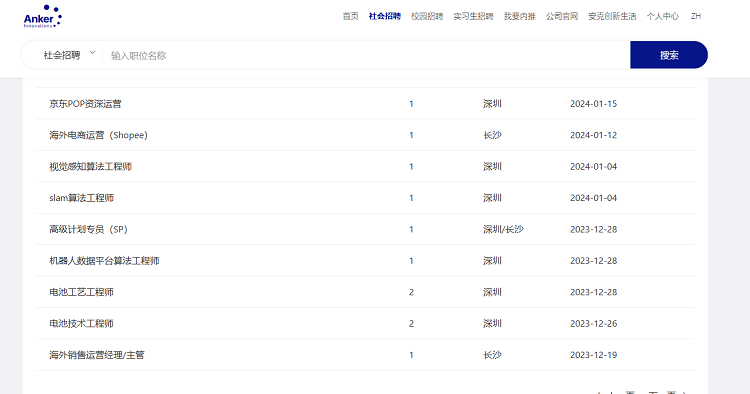Click the Anker Innovations logo

(43, 16)
